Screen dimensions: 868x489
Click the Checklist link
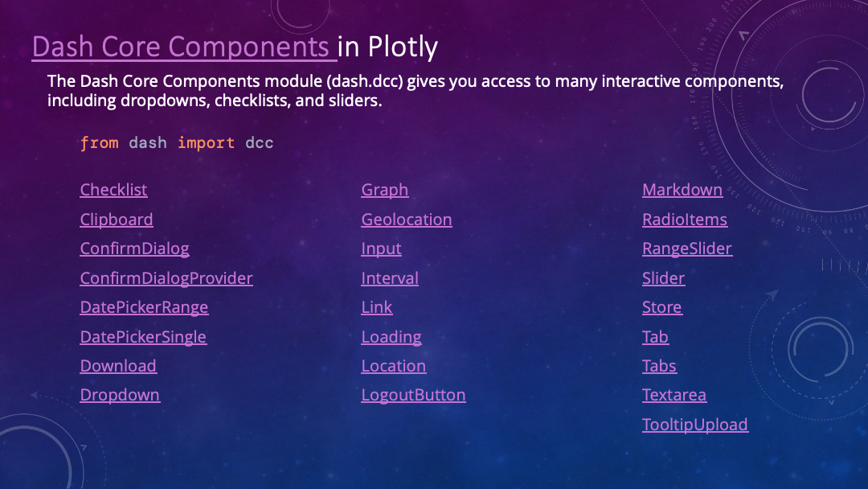click(x=113, y=190)
